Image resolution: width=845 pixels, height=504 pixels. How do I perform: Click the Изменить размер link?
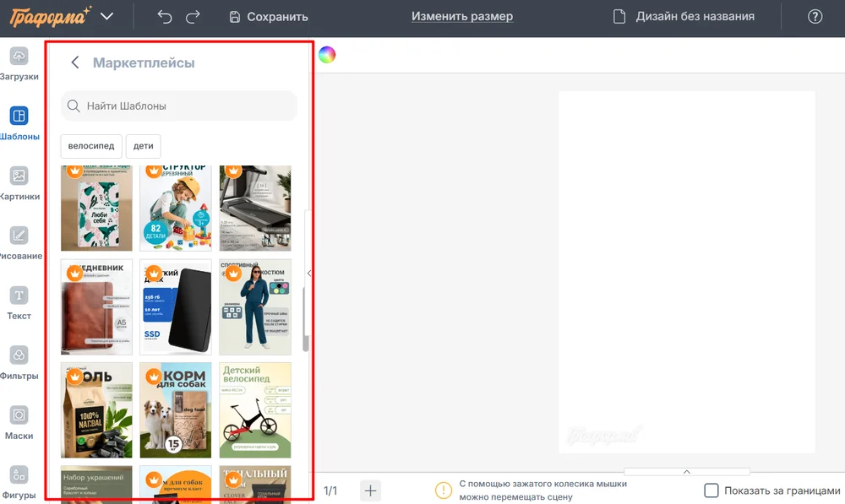(x=461, y=16)
